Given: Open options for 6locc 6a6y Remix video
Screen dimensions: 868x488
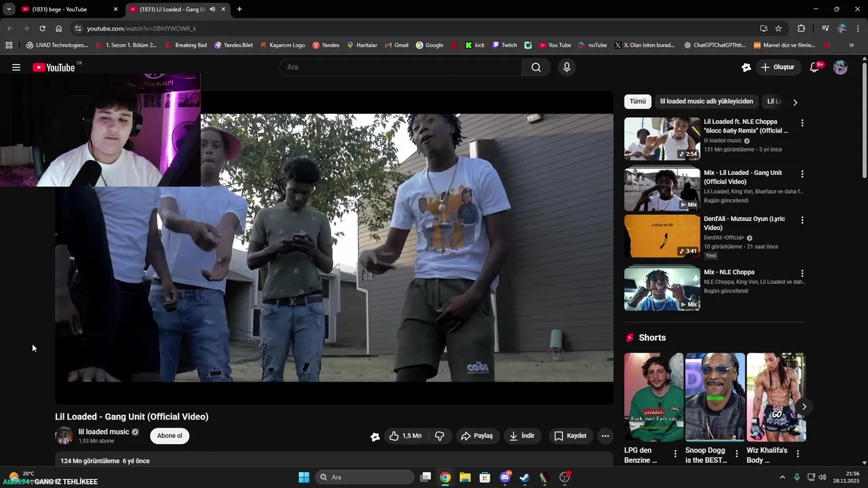Looking at the screenshot, I should (802, 123).
